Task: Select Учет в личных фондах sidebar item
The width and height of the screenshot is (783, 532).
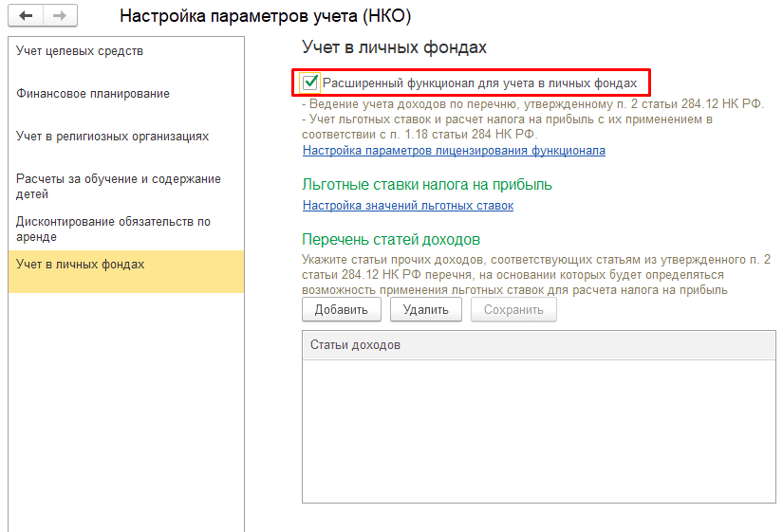Action: coord(81,265)
